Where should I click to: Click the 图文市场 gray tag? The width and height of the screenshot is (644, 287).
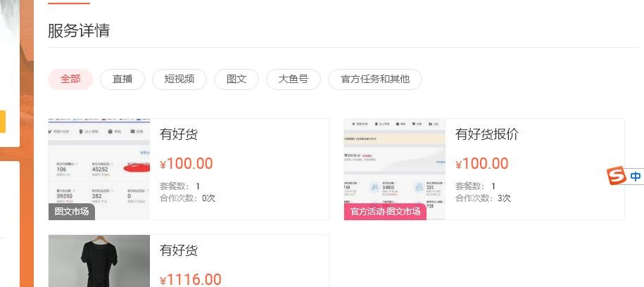tap(72, 212)
